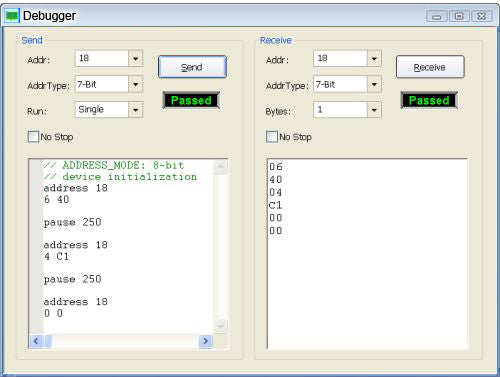Minimize the Debugger window
Viewport: 500px width, 377px height.
(x=437, y=16)
